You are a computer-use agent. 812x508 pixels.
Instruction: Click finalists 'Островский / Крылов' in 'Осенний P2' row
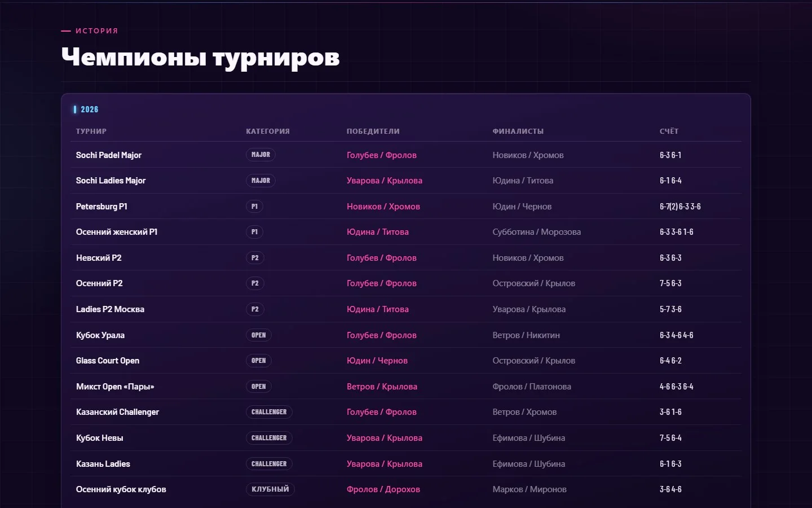click(x=534, y=283)
